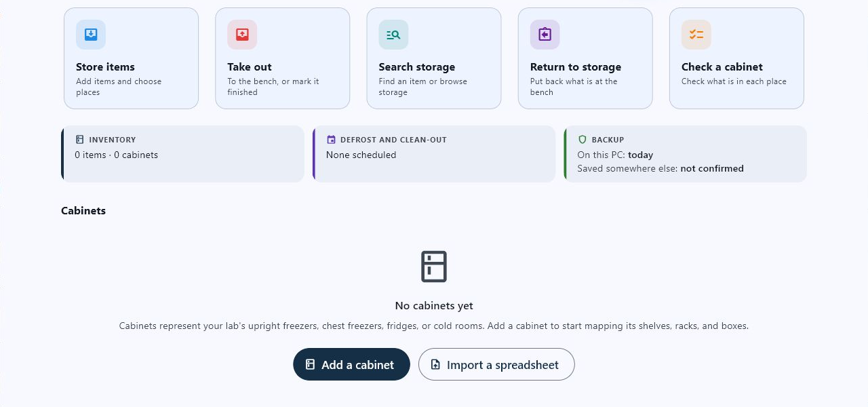Open the Inventory summary panel heading
868x407 pixels.
pyautogui.click(x=113, y=140)
